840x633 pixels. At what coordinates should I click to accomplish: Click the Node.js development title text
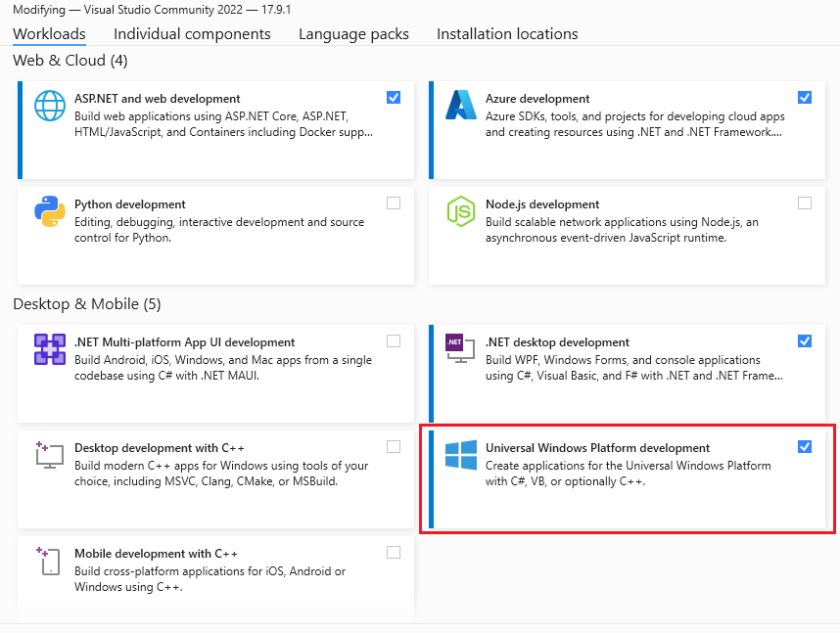(542, 204)
